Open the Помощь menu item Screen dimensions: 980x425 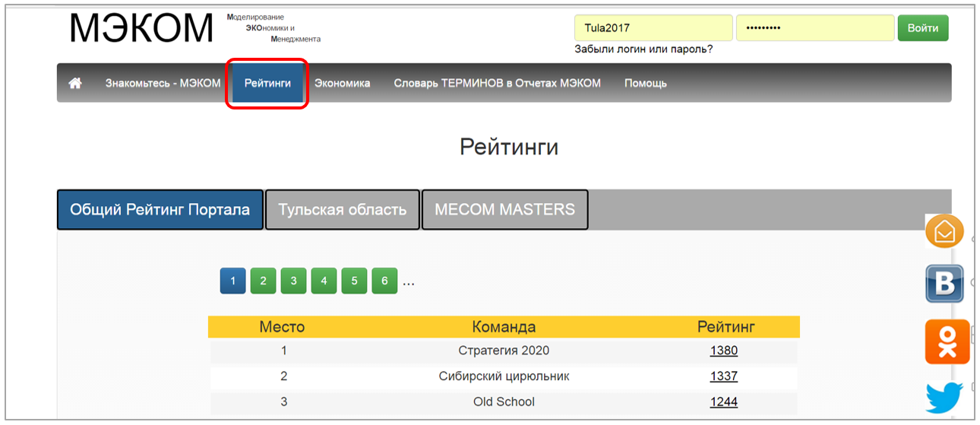tap(645, 84)
